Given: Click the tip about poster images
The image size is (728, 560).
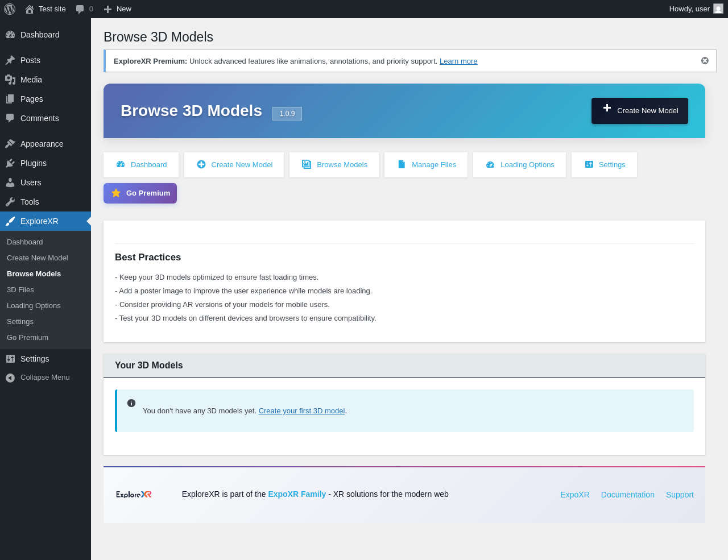Looking at the screenshot, I should [243, 291].
